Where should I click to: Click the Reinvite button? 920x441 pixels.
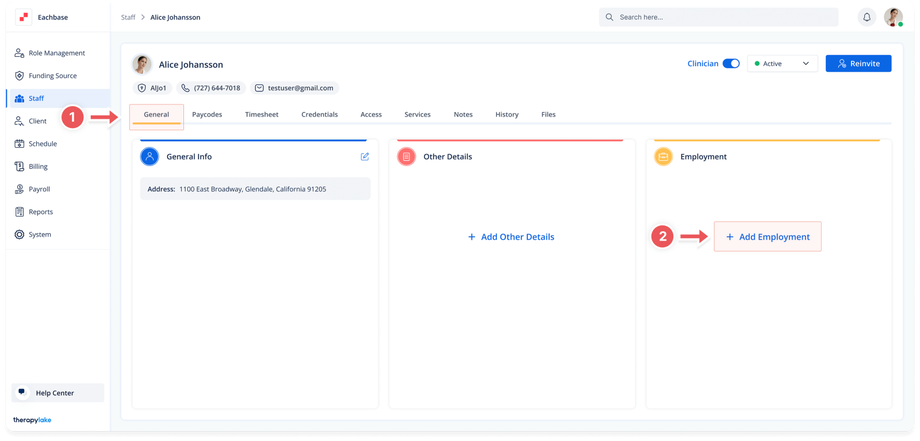tap(858, 64)
